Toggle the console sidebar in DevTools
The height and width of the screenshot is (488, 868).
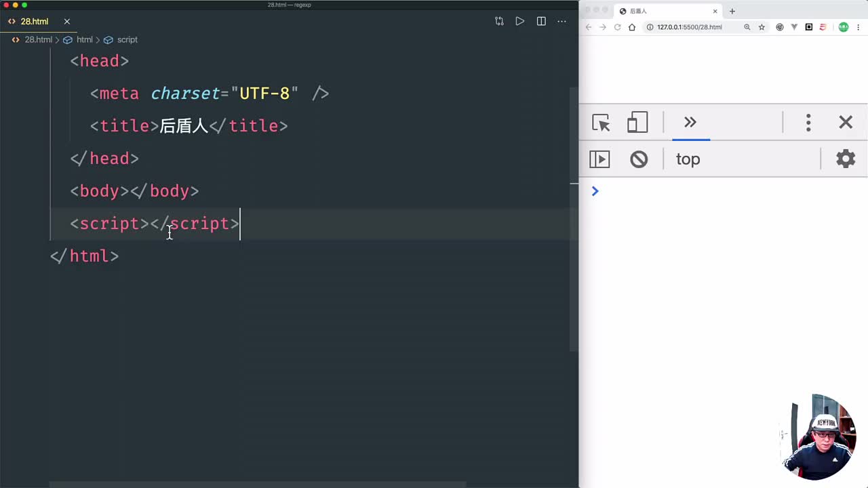pos(599,159)
